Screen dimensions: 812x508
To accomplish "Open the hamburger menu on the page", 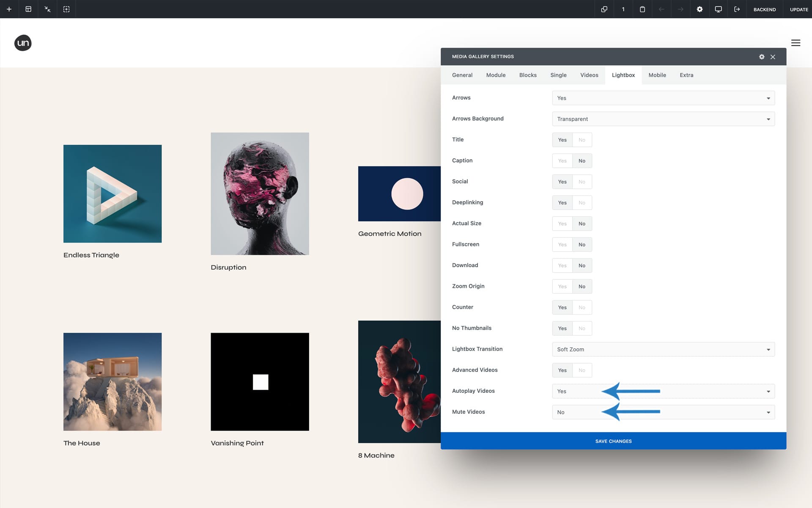I will [x=796, y=43].
